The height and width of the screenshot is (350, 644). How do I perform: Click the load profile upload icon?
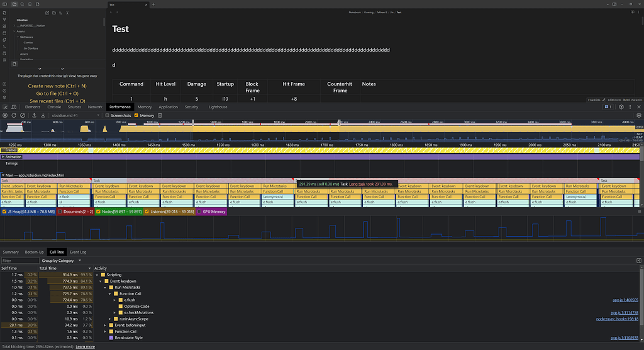(34, 116)
